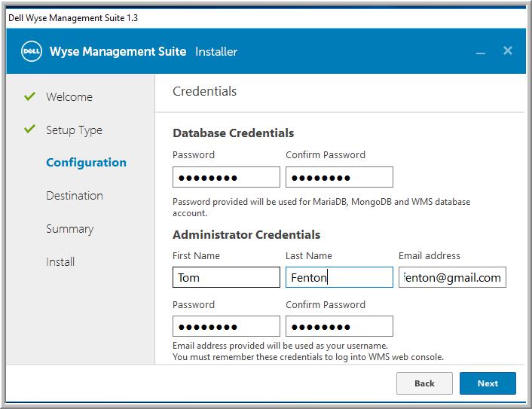This screenshot has height=409, width=532.
Task: Select the Destination step
Action: coord(75,196)
